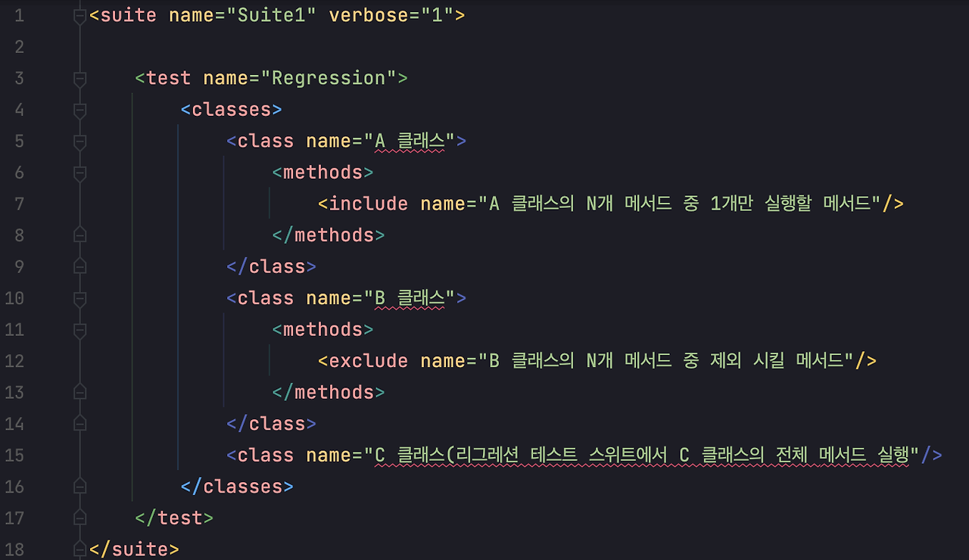This screenshot has width=969, height=560.
Task: Click the fold end marker beside closing classes tag
Action: [x=78, y=486]
